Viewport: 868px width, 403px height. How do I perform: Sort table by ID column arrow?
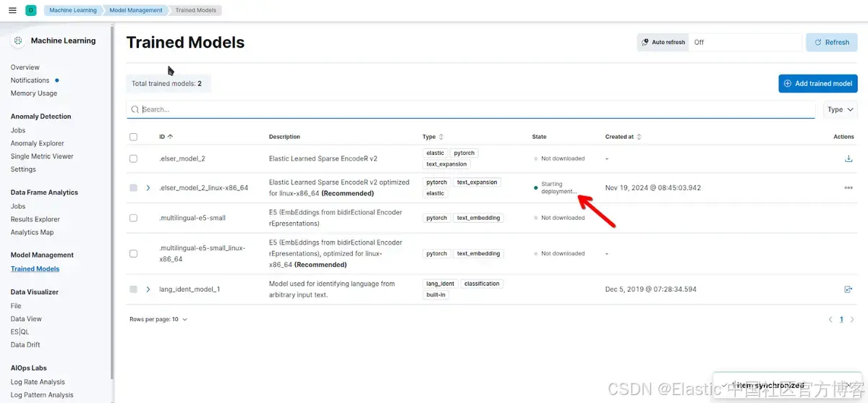point(170,137)
